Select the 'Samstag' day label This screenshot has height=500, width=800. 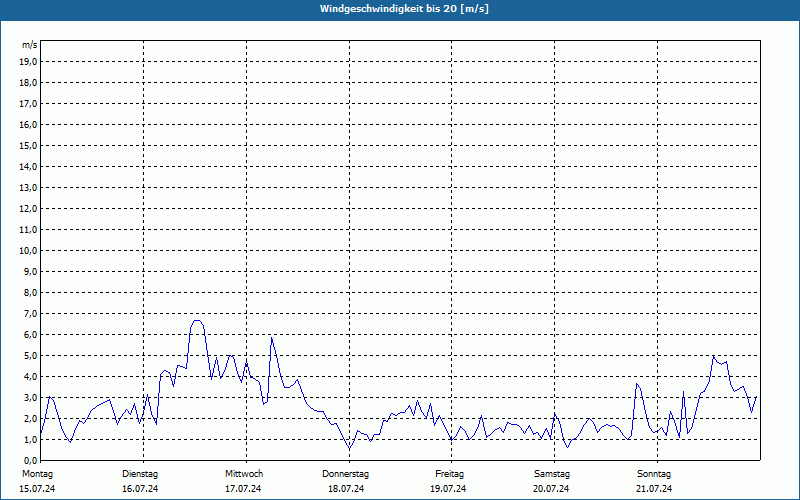click(x=552, y=474)
